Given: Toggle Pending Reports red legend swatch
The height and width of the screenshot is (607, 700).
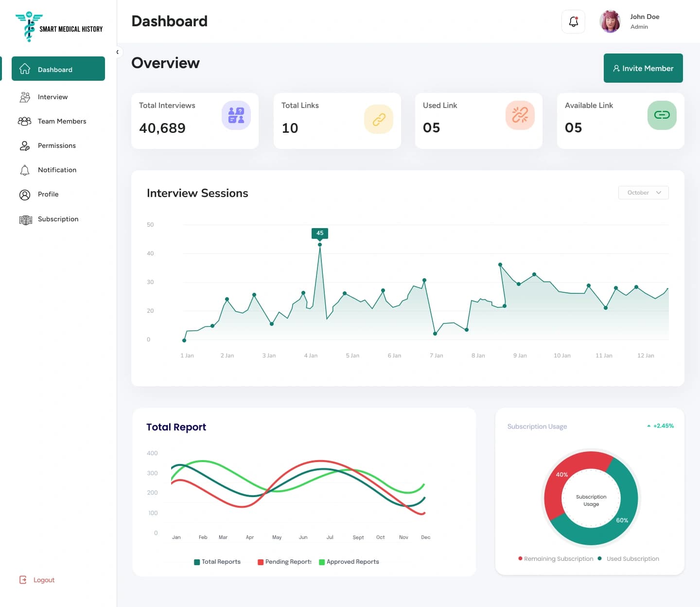Looking at the screenshot, I should (x=261, y=562).
